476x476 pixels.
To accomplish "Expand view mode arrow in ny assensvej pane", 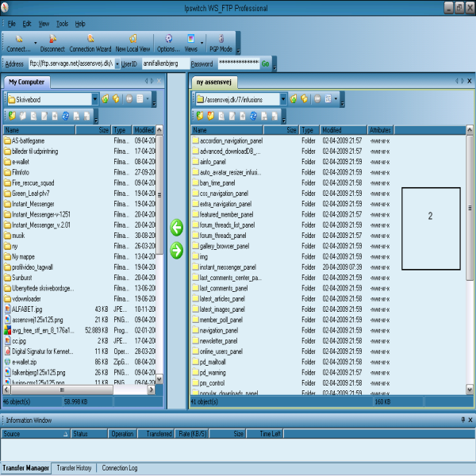I will (x=336, y=99).
